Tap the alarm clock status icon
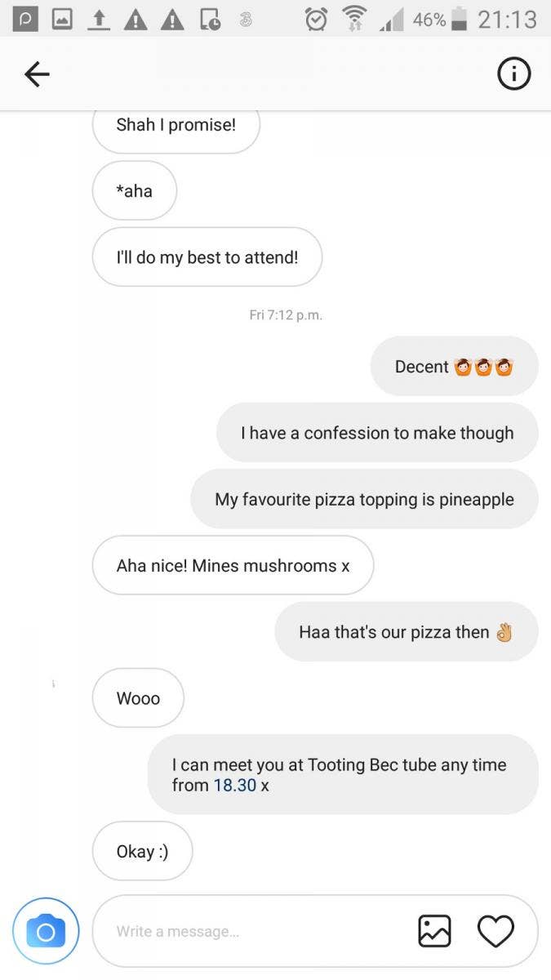The height and width of the screenshot is (980, 551). tap(316, 19)
